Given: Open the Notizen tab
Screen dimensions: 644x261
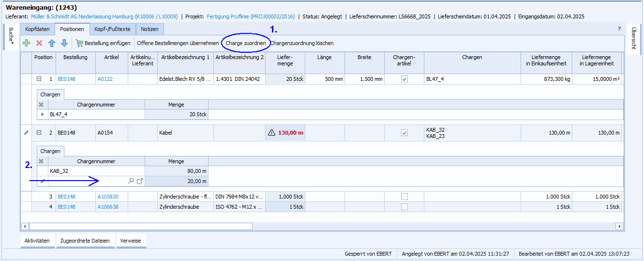Looking at the screenshot, I should tap(150, 30).
